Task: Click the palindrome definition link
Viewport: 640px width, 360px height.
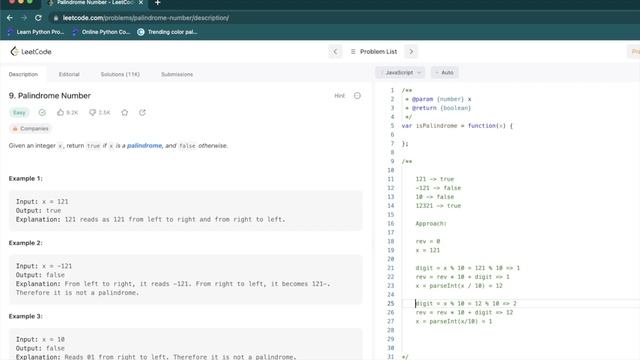Action: [144, 146]
